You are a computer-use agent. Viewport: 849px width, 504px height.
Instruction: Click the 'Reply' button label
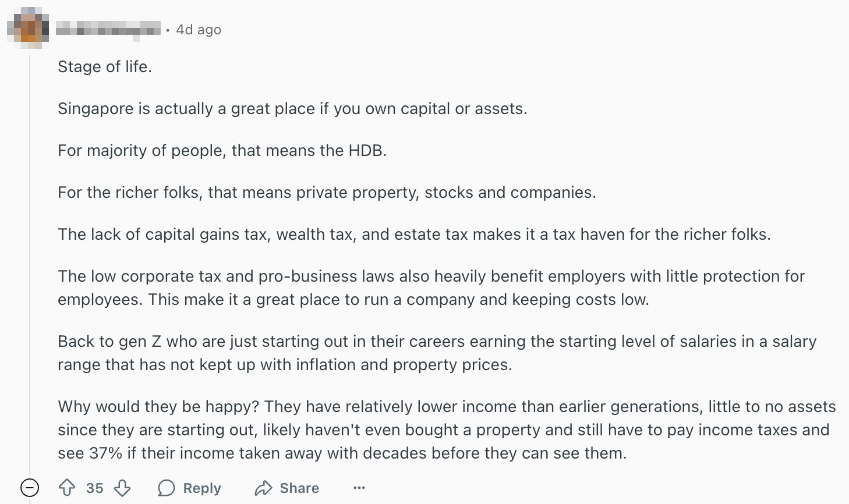pos(202,488)
